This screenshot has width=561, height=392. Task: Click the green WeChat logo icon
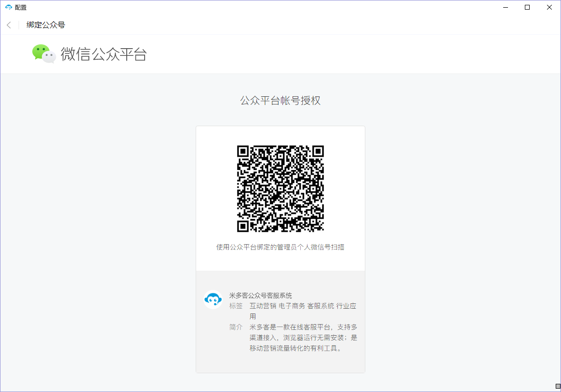(44, 53)
